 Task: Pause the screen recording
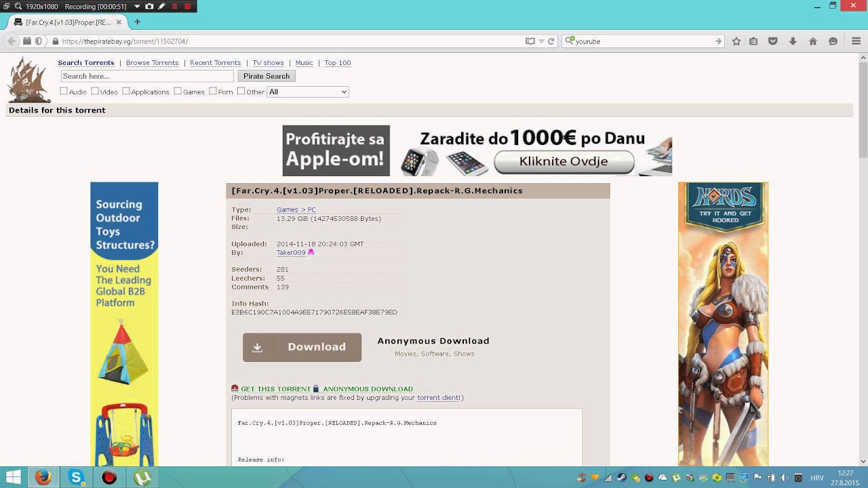[x=174, y=6]
